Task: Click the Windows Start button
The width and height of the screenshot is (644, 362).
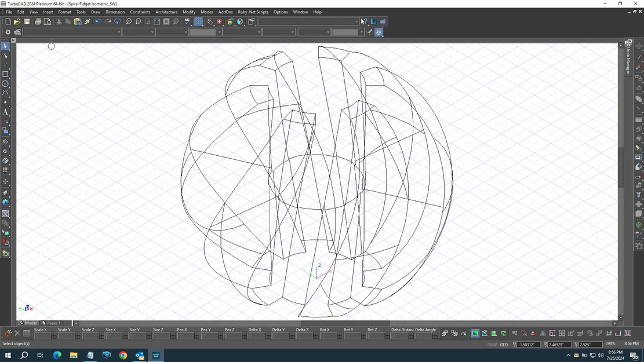Action: pyautogui.click(x=7, y=355)
